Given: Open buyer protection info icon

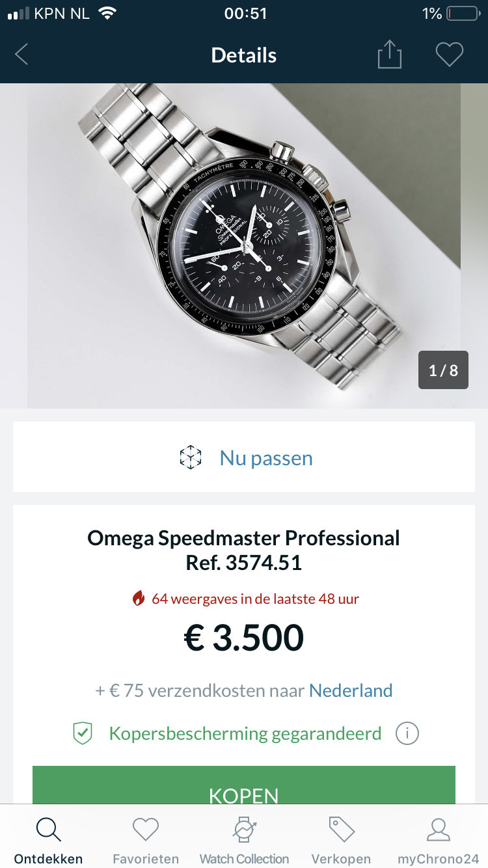Looking at the screenshot, I should point(407,734).
